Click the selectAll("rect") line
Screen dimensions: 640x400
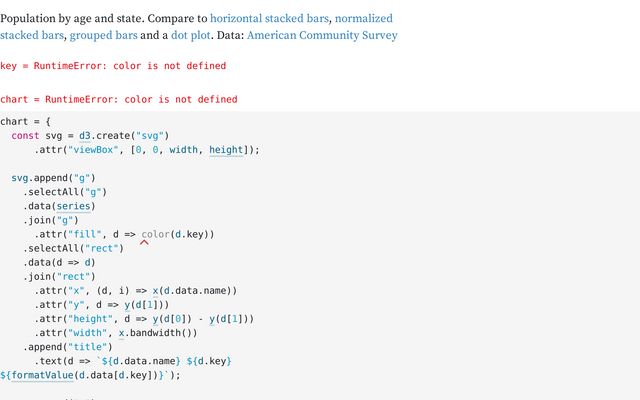[x=73, y=248]
